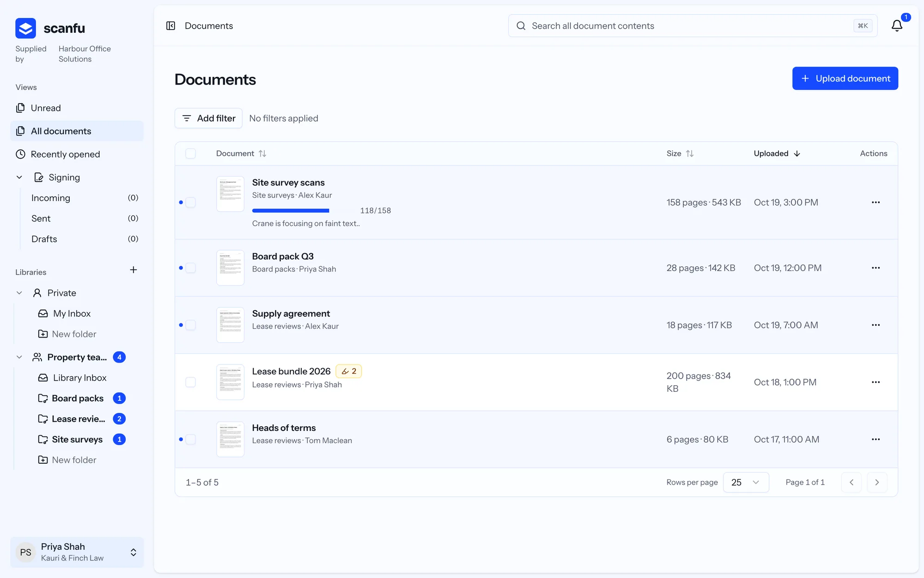Viewport: 924px width, 578px height.
Task: Open actions menu for Site survey scans
Action: pos(875,202)
